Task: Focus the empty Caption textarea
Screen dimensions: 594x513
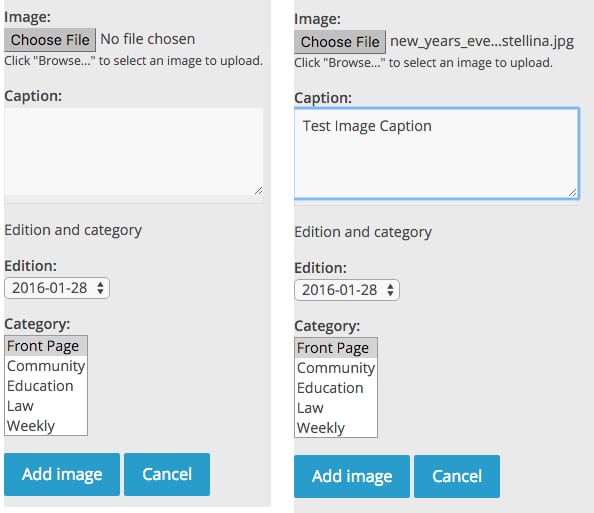Action: 134,152
